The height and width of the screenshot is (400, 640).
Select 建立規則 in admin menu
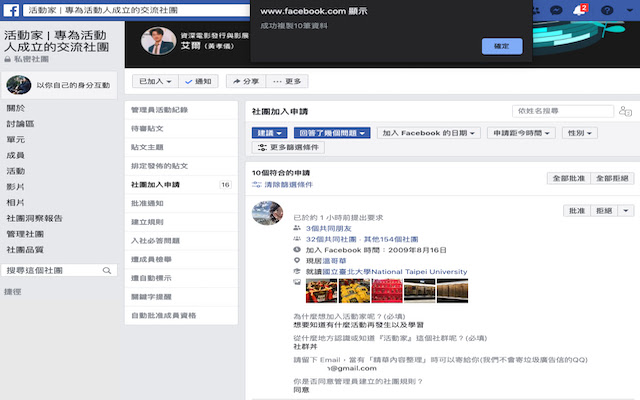coord(181,222)
